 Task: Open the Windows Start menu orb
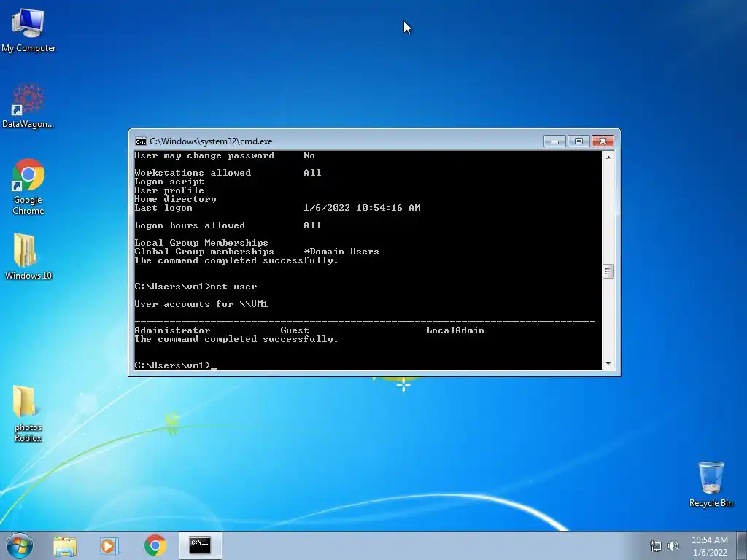(x=20, y=545)
